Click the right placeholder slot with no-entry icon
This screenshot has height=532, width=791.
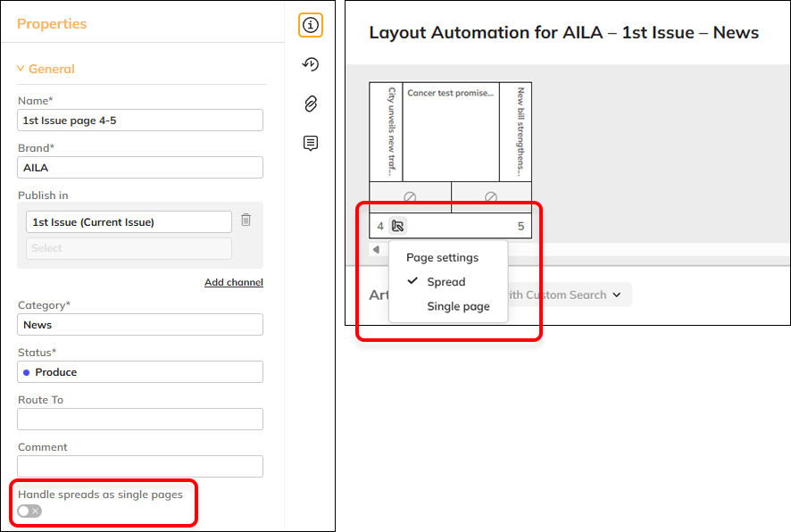491,197
